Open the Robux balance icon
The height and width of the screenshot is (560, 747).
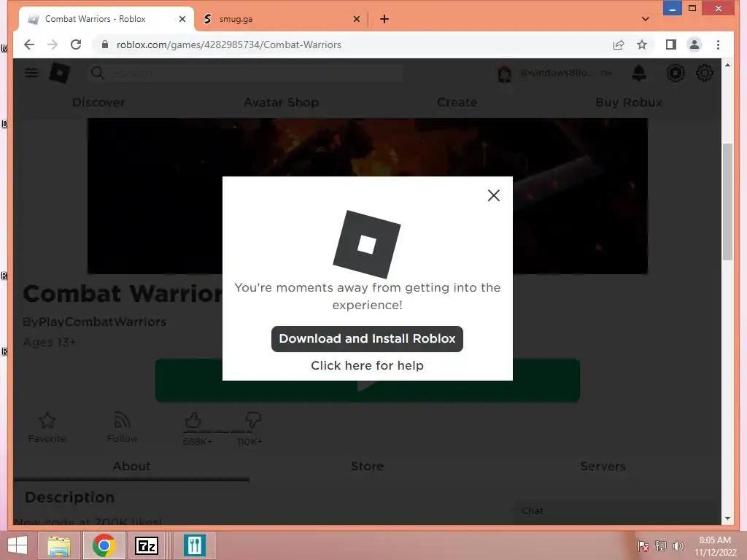point(675,73)
